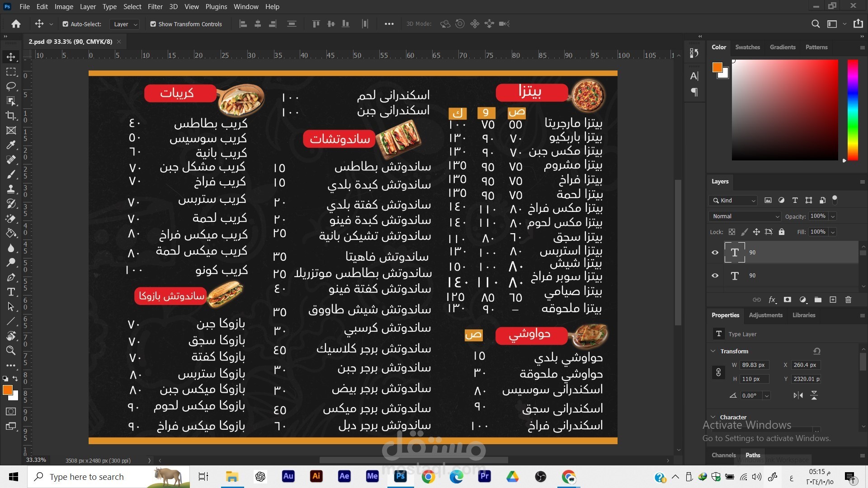The height and width of the screenshot is (488, 868).
Task: Collapse the Transform section in Properties
Action: click(x=713, y=351)
